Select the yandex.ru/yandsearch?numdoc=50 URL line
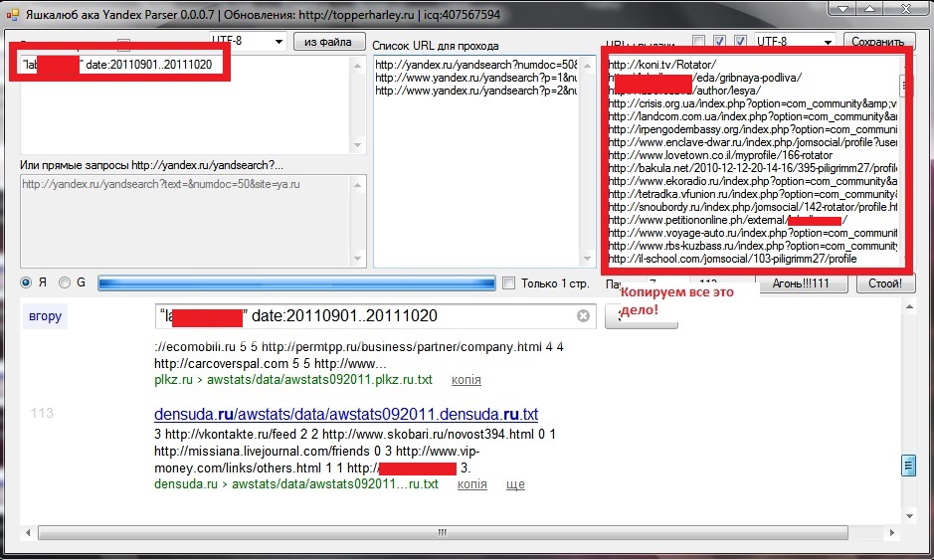Image resolution: width=934 pixels, height=560 pixels. [x=476, y=65]
